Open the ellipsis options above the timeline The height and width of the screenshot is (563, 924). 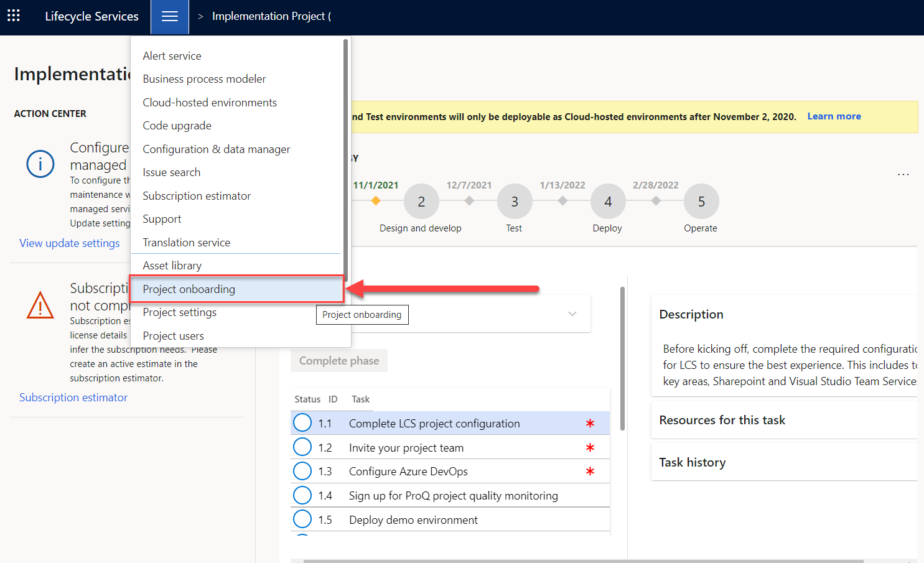[903, 174]
